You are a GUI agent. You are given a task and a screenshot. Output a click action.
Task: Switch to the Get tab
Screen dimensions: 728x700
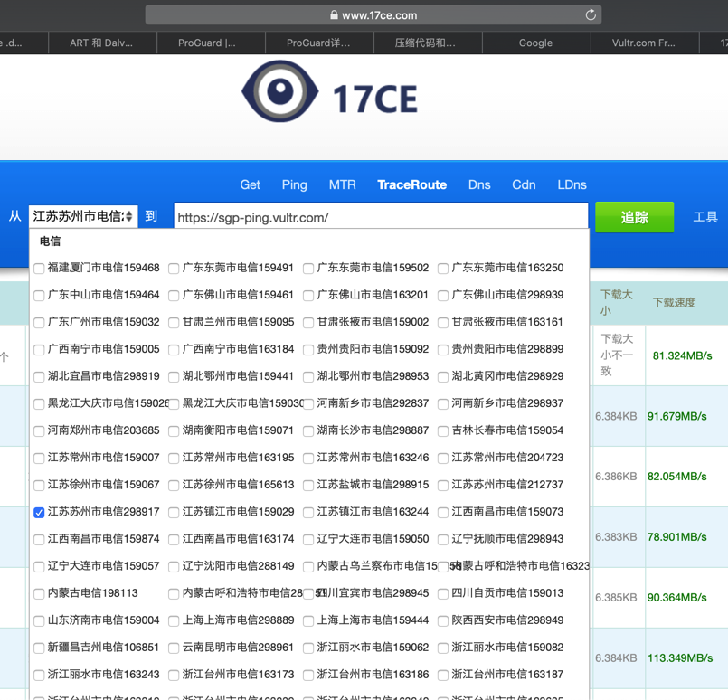pyautogui.click(x=250, y=184)
